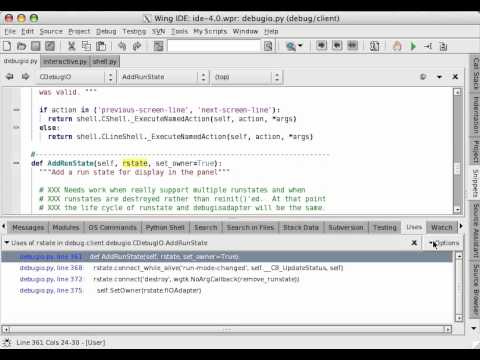The width and height of the screenshot is (480, 360).
Task: Open the File menu
Action: coord(10,31)
